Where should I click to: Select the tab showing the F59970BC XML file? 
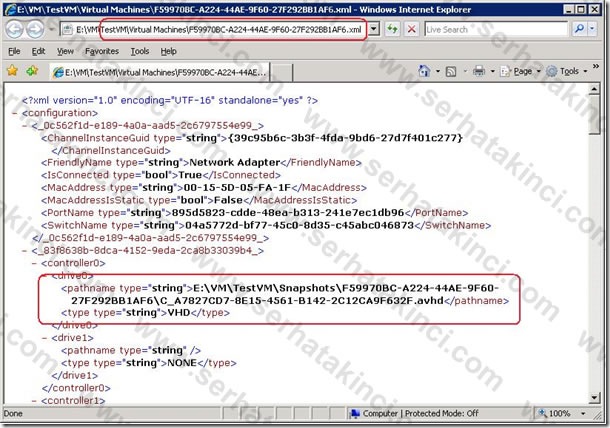pos(160,72)
